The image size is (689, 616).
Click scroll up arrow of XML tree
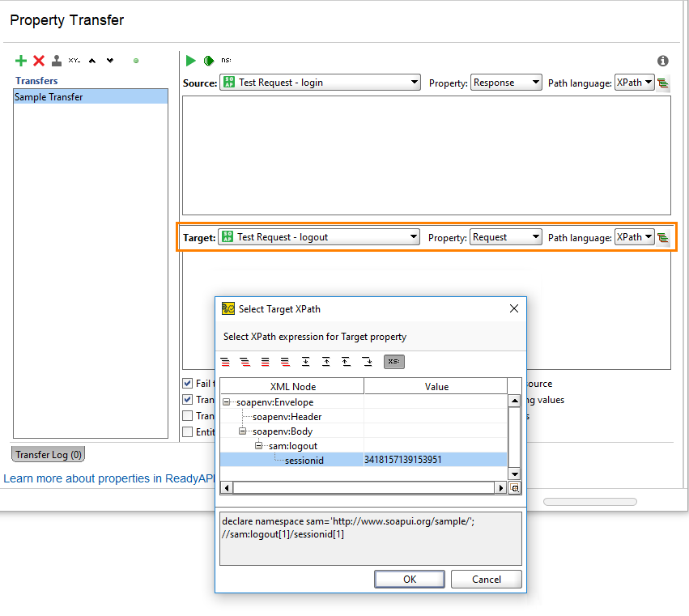coord(515,401)
